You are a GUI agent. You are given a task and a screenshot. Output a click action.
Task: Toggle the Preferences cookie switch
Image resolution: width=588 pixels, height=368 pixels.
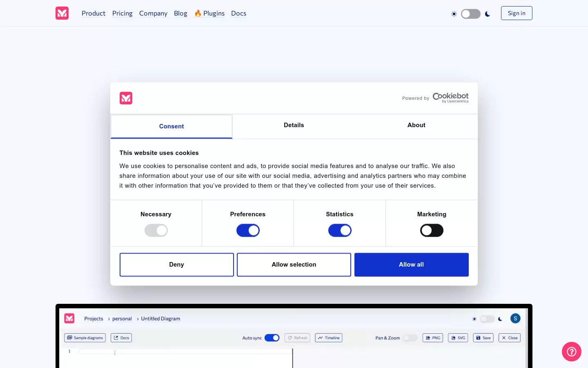pos(248,231)
